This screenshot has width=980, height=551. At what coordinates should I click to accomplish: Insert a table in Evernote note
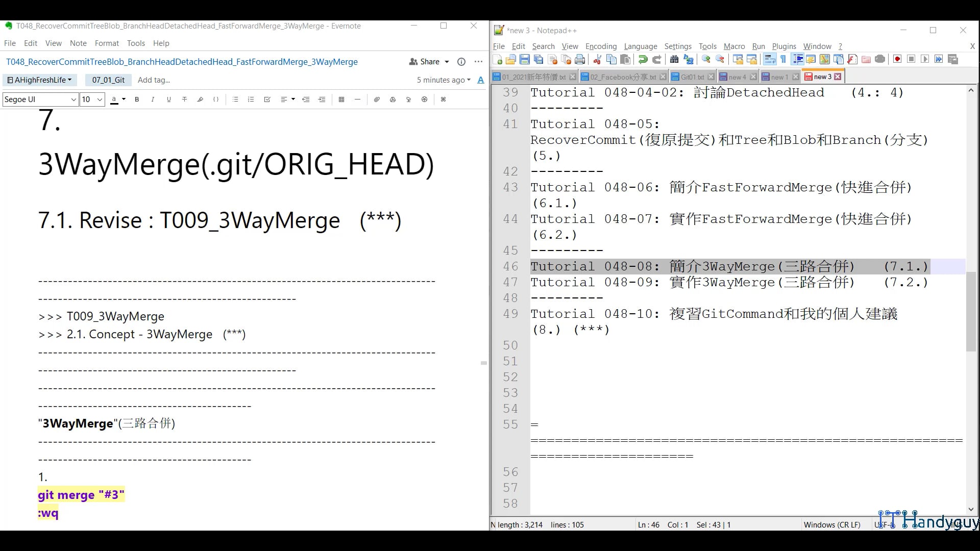coord(341,99)
